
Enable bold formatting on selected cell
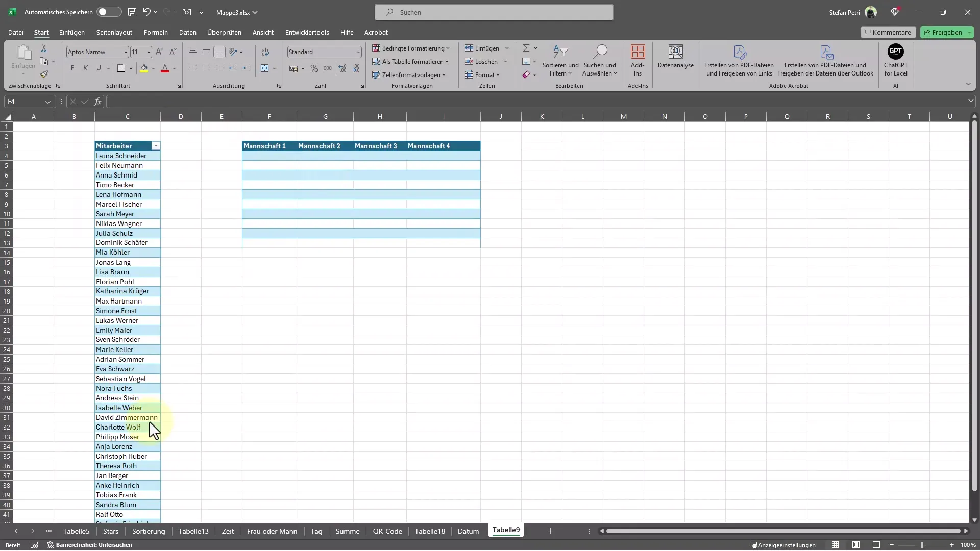[x=72, y=67]
